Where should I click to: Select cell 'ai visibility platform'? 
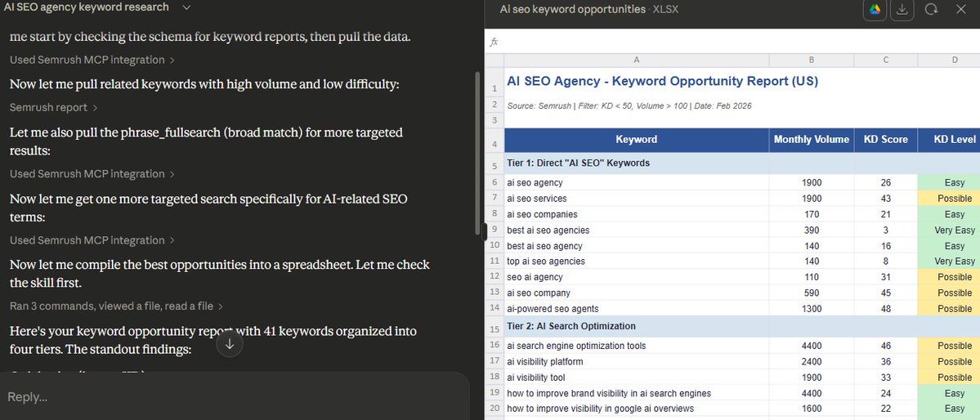(636, 361)
